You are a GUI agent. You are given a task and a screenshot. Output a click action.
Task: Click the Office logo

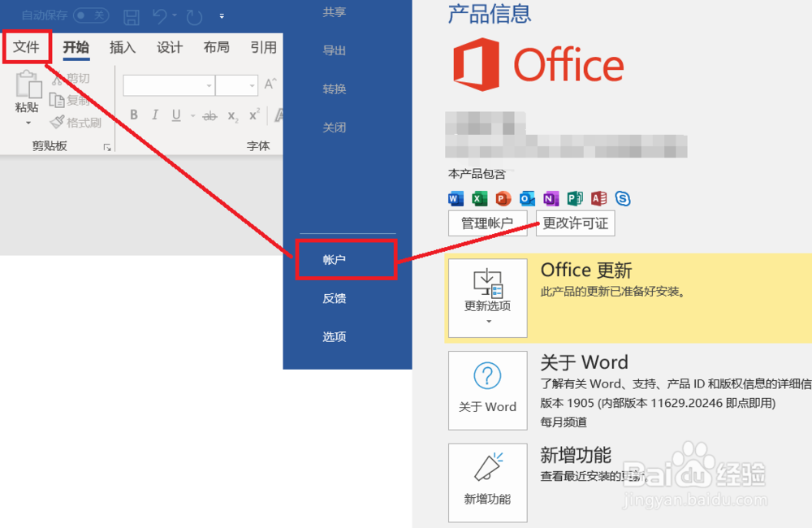[x=538, y=64]
